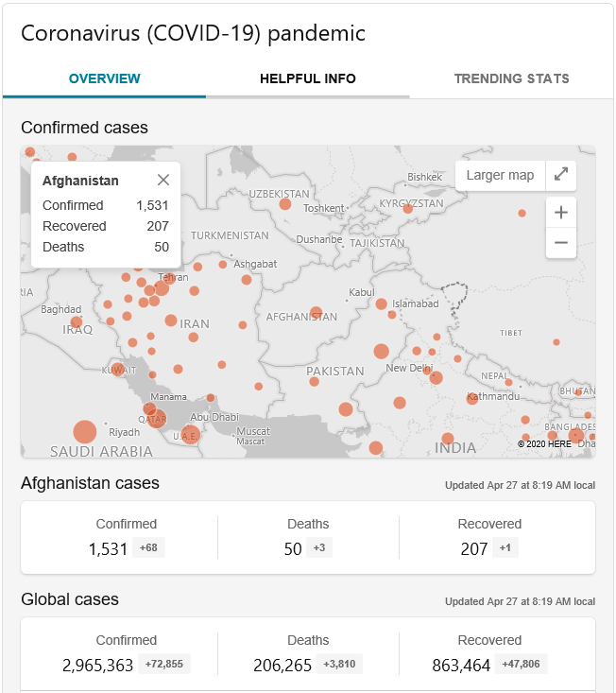The width and height of the screenshot is (616, 693).
Task: Click the case bubble in Uzbekistan
Action: [284, 204]
